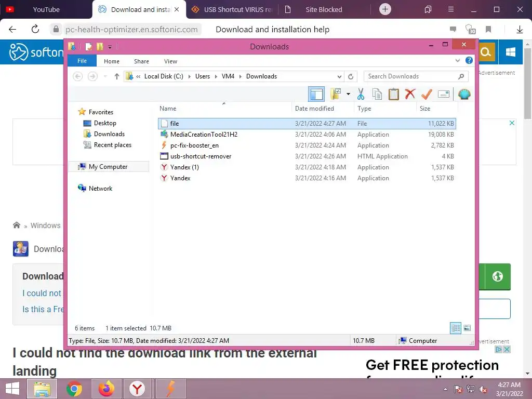Switch to the Large icons view layout icon

[x=467, y=328]
